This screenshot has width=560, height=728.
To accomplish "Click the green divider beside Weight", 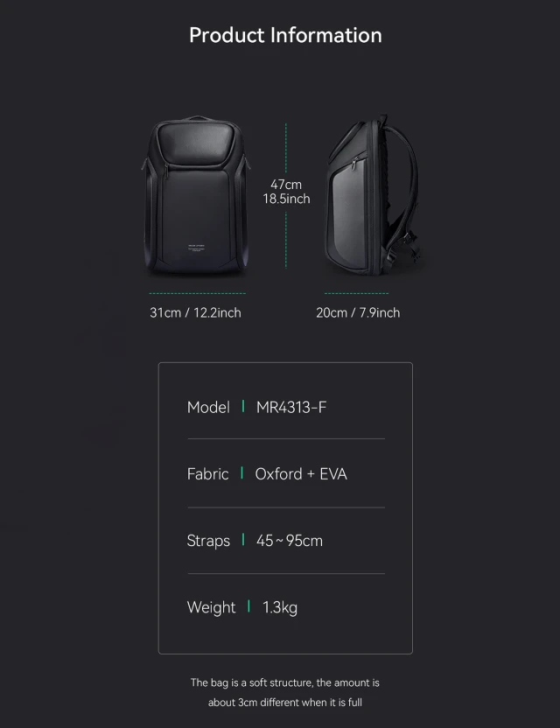I will pyautogui.click(x=248, y=606).
